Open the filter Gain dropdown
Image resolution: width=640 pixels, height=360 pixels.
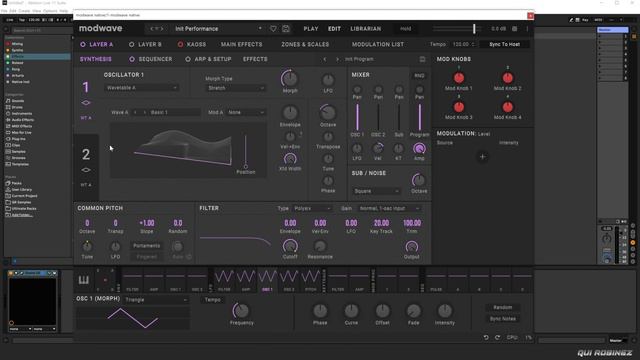(x=389, y=209)
